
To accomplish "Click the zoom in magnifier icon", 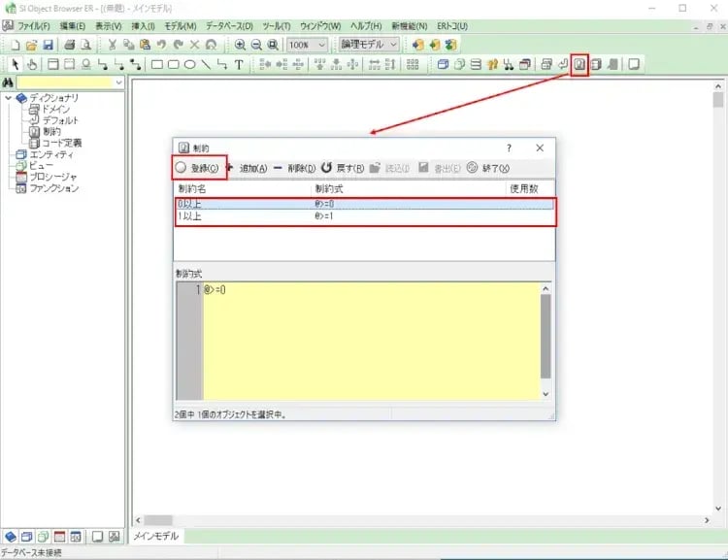I will coord(240,45).
